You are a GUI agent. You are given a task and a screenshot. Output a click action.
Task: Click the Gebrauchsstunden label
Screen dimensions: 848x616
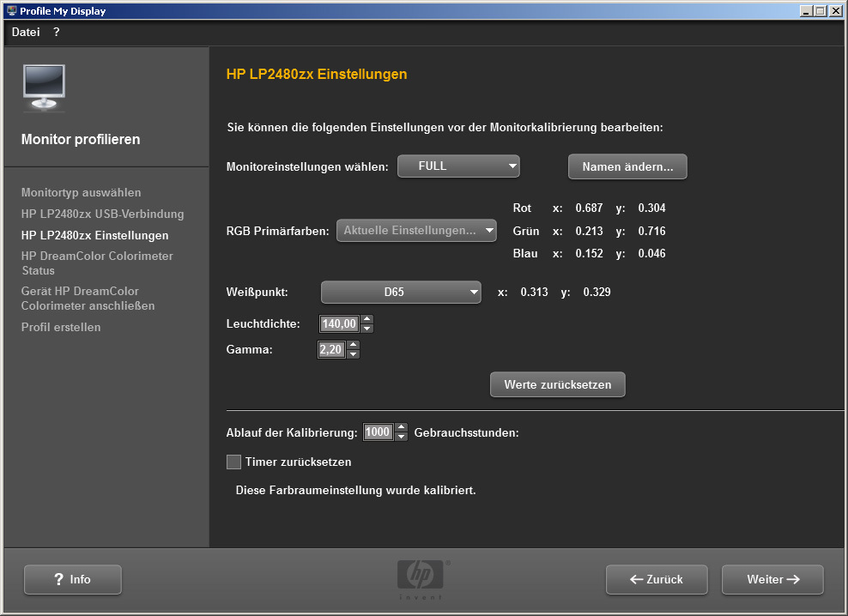[466, 432]
